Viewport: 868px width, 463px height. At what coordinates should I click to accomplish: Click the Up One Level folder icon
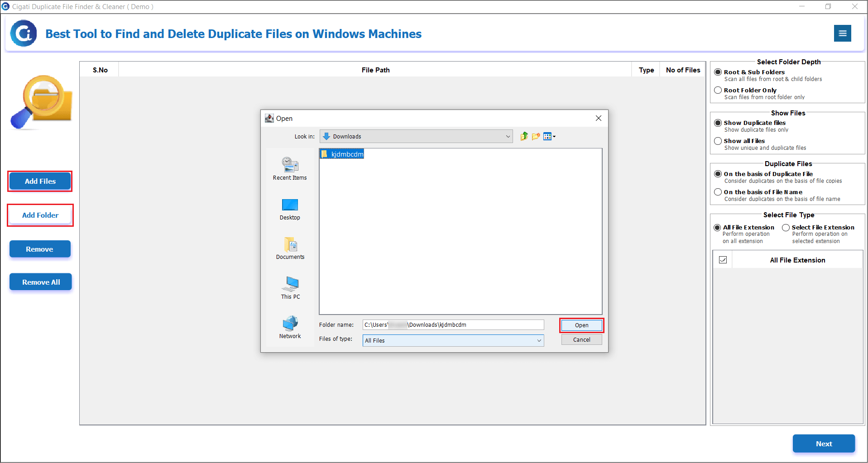(524, 136)
